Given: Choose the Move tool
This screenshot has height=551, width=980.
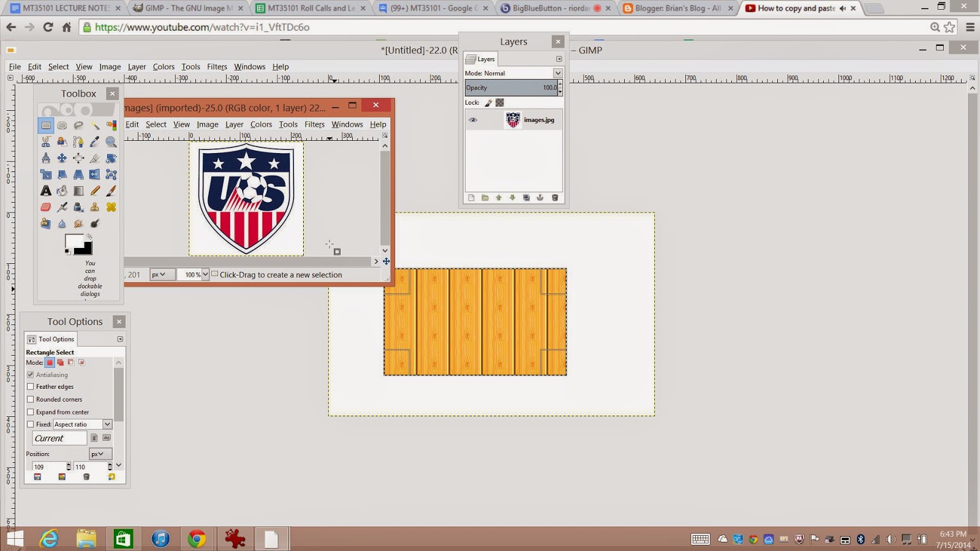Looking at the screenshot, I should click(62, 158).
